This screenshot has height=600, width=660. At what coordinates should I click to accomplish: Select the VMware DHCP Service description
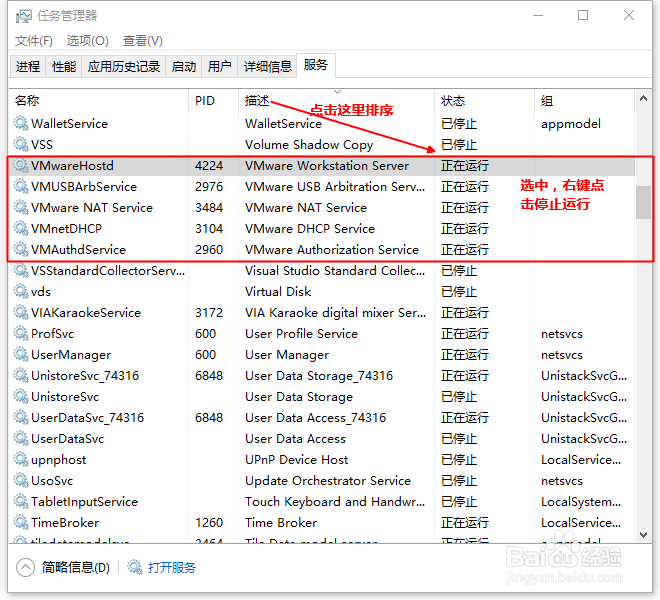(x=310, y=229)
